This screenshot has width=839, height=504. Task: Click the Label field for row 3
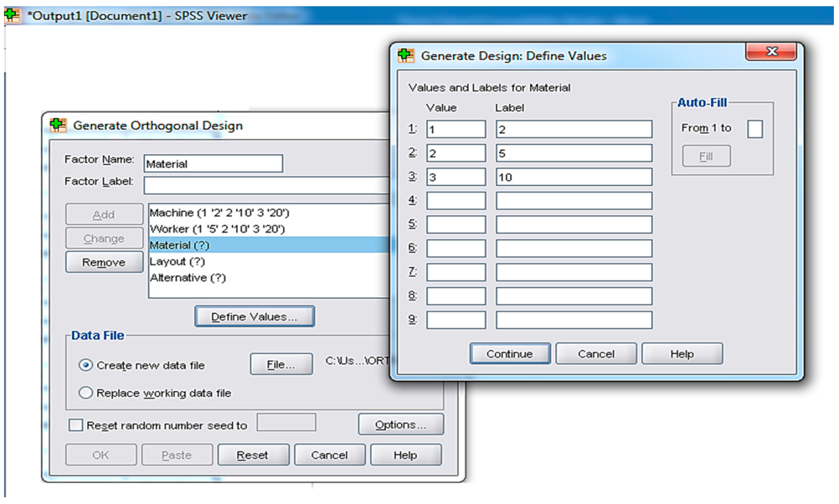[x=573, y=177]
